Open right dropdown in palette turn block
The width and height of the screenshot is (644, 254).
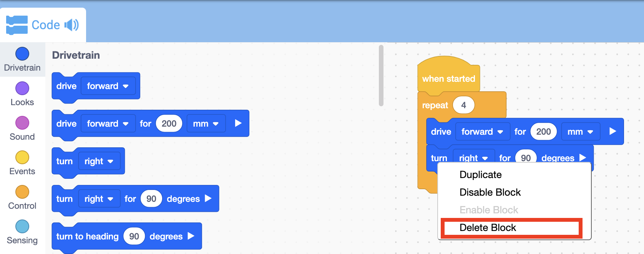(99, 161)
